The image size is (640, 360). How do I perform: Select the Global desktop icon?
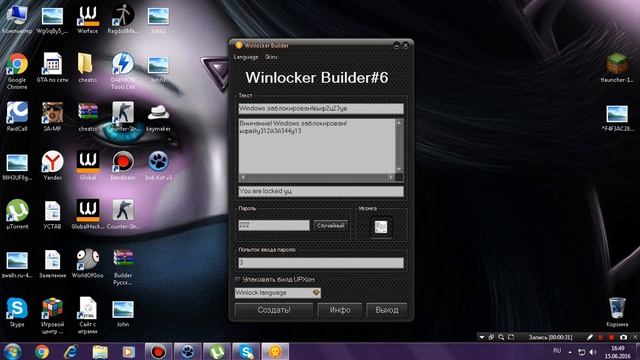point(88,166)
